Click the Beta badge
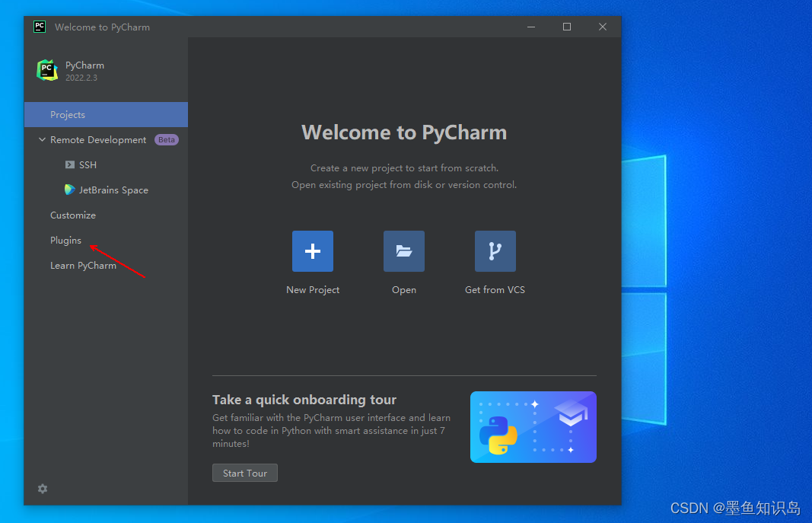This screenshot has width=812, height=523. (166, 140)
